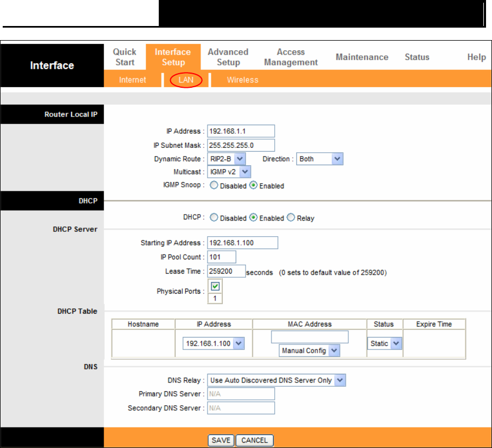The height and width of the screenshot is (448, 492).
Task: Click the CANCEL button
Action: 255,440
